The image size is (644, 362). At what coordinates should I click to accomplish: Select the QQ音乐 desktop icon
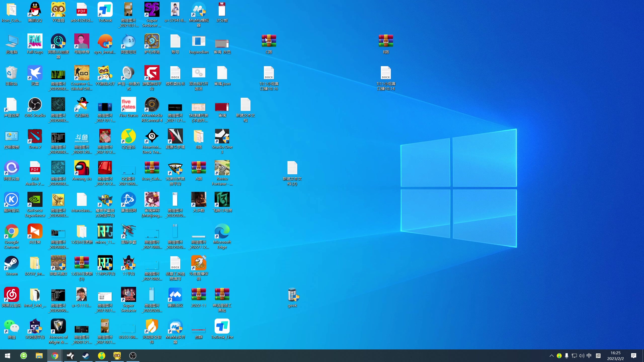pyautogui.click(x=129, y=139)
